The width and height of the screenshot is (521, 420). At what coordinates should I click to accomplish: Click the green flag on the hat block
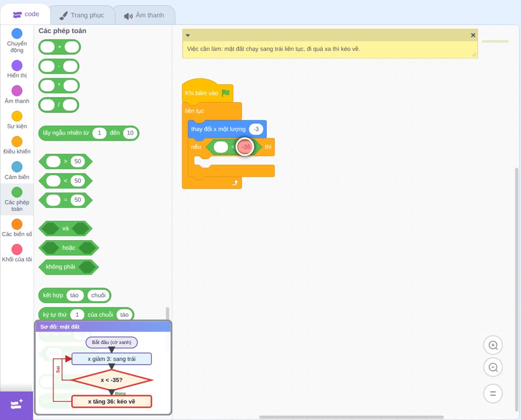(226, 93)
